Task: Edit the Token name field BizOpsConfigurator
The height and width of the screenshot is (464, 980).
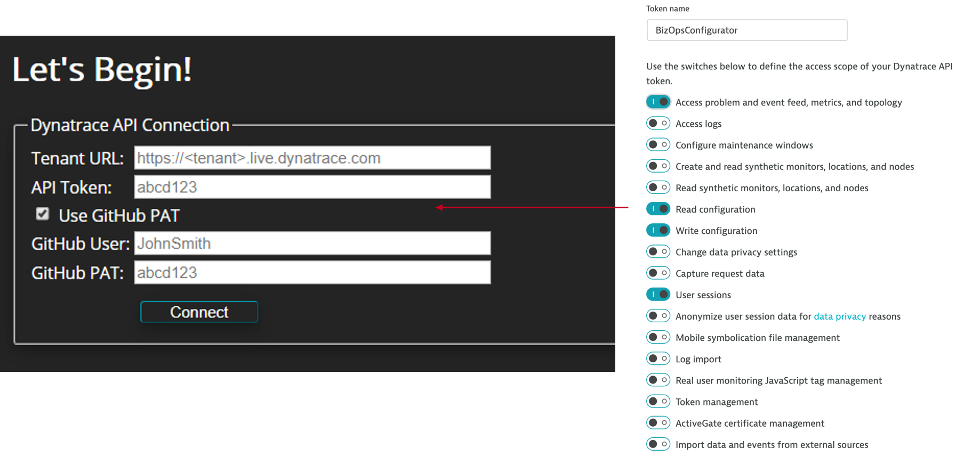Action: click(747, 30)
